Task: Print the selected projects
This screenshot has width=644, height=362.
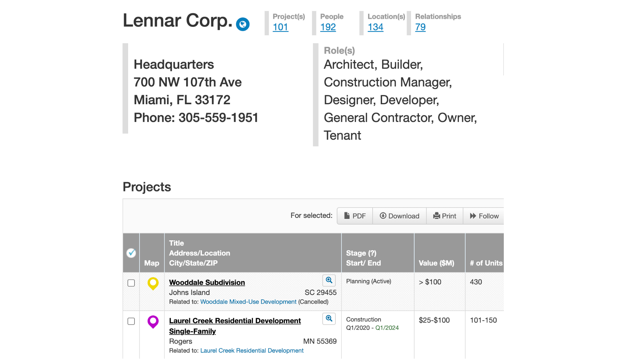Action: point(445,216)
